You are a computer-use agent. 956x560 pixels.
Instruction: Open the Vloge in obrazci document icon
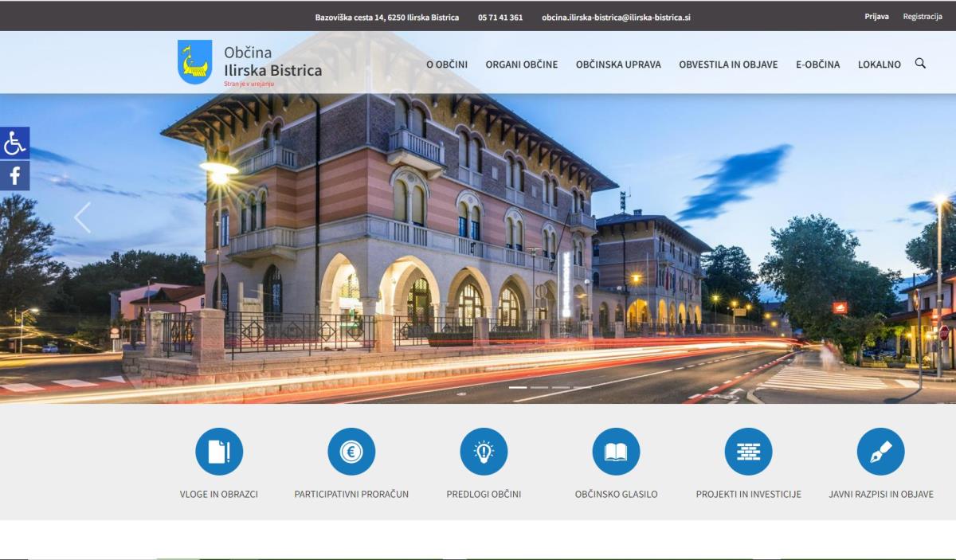click(x=219, y=452)
